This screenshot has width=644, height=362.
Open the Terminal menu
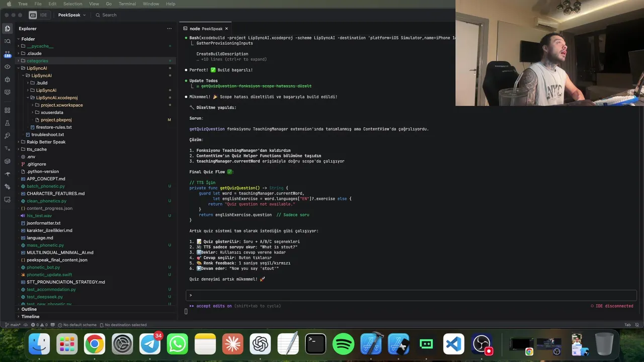tap(127, 4)
